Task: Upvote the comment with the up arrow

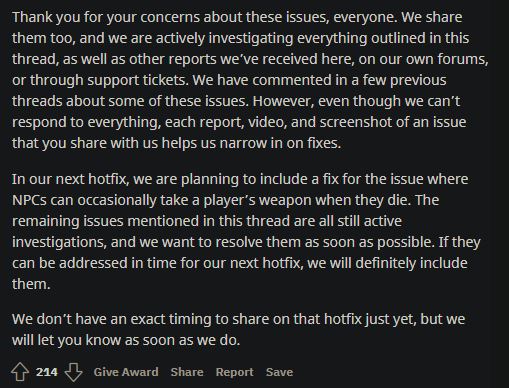Action: (x=20, y=372)
